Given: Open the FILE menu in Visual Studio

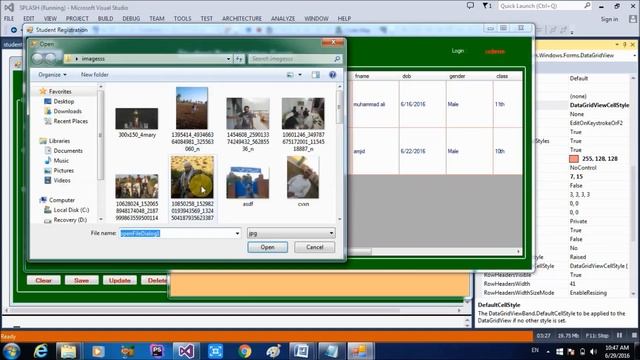Looking at the screenshot, I should 9,18.
